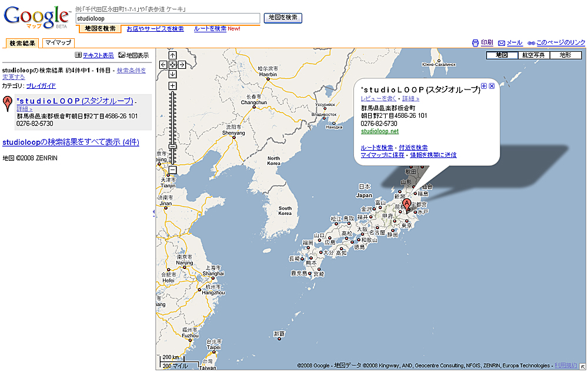Focus the search box containing studioloop
588x372 pixels.
click(168, 18)
